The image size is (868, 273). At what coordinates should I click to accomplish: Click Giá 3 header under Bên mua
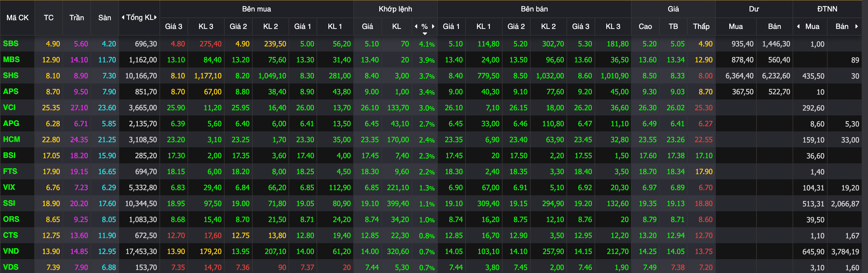click(174, 26)
